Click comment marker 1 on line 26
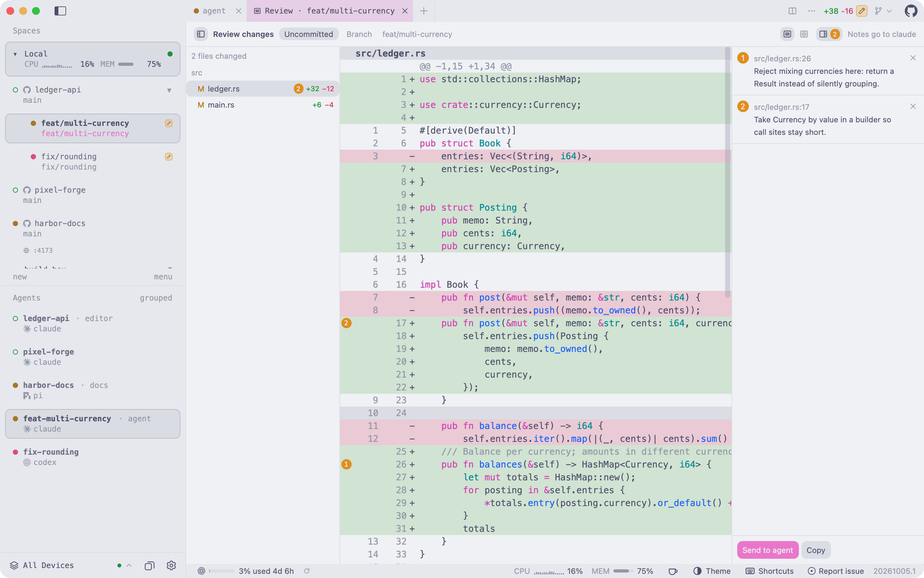The width and height of the screenshot is (924, 578). (x=346, y=464)
